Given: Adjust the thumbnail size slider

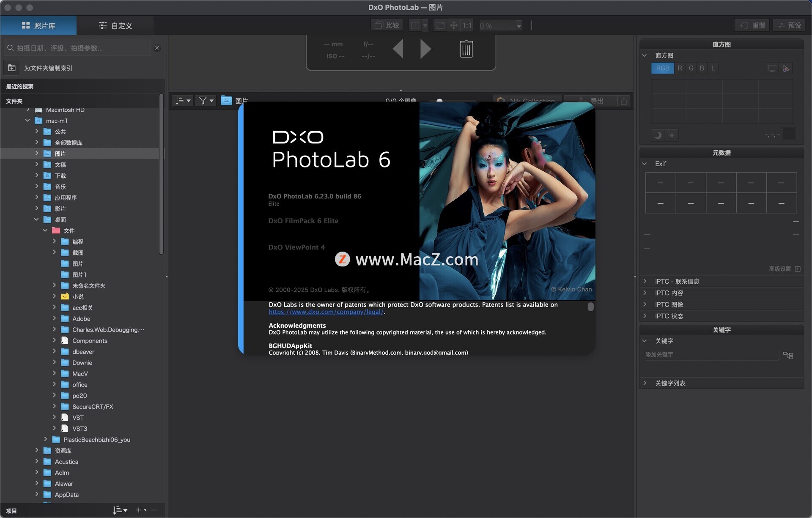Looking at the screenshot, I should [439, 101].
